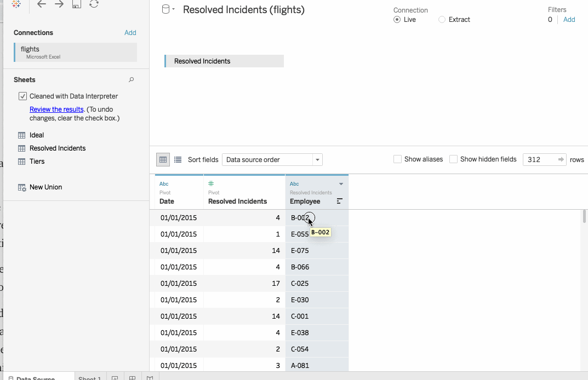
Task: Select the Tiers sheet
Action: tap(37, 162)
